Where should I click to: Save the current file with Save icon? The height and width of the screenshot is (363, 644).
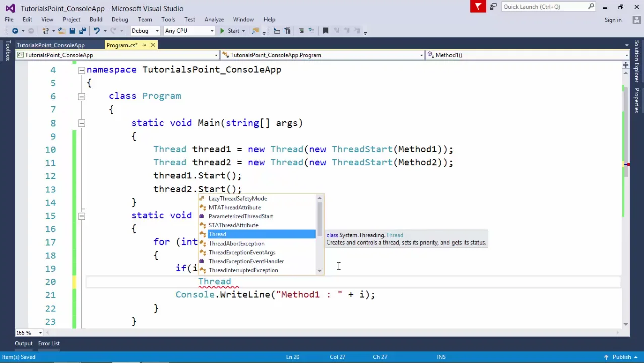[72, 31]
